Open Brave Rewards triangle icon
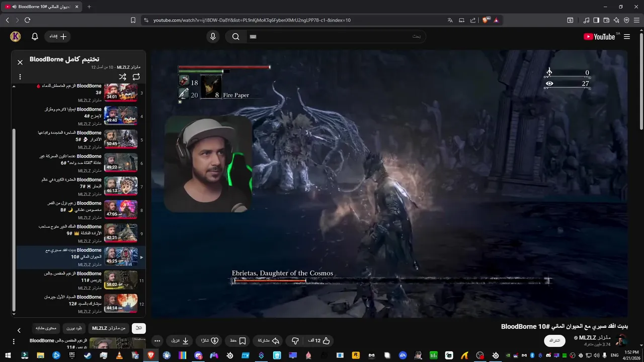This screenshot has width=644, height=362. coord(496,20)
